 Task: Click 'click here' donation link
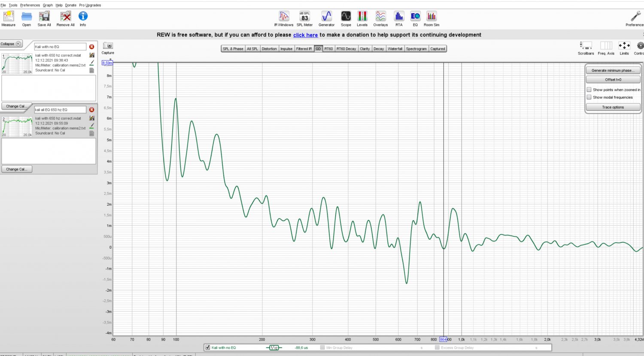[x=305, y=35]
